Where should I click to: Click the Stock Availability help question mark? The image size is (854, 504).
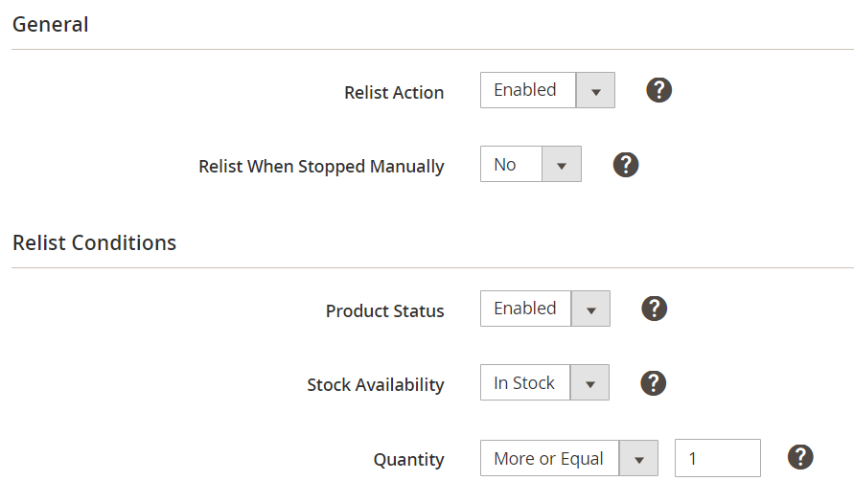point(653,383)
